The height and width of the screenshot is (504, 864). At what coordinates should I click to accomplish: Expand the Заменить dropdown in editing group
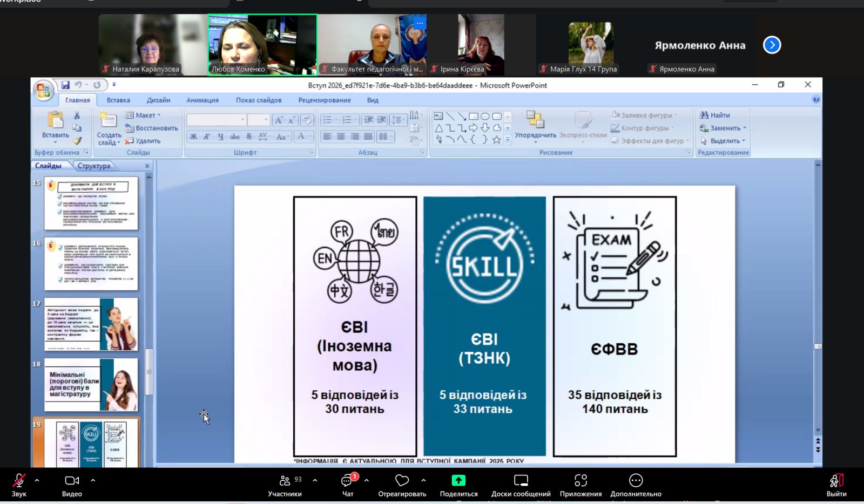[744, 128]
